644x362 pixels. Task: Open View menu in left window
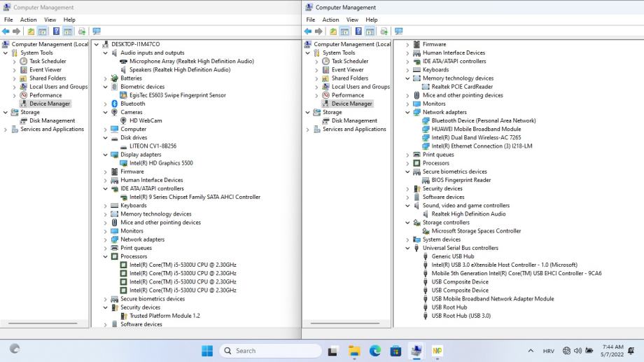tap(50, 20)
